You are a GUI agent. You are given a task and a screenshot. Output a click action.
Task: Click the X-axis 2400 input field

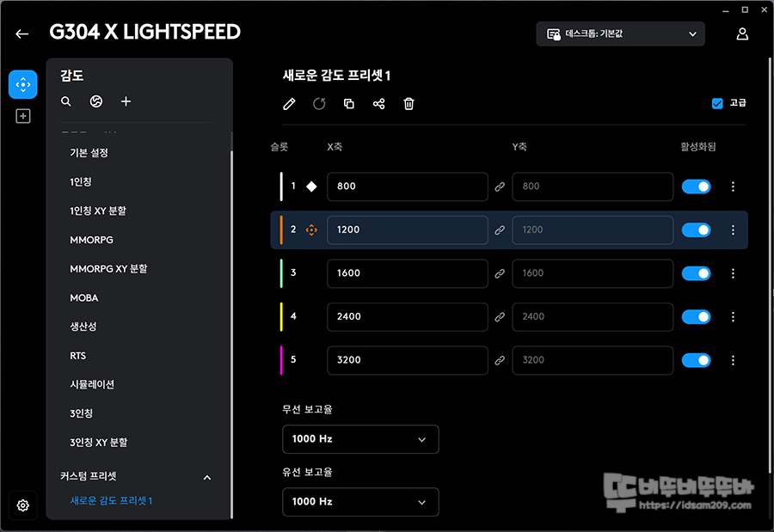(408, 317)
